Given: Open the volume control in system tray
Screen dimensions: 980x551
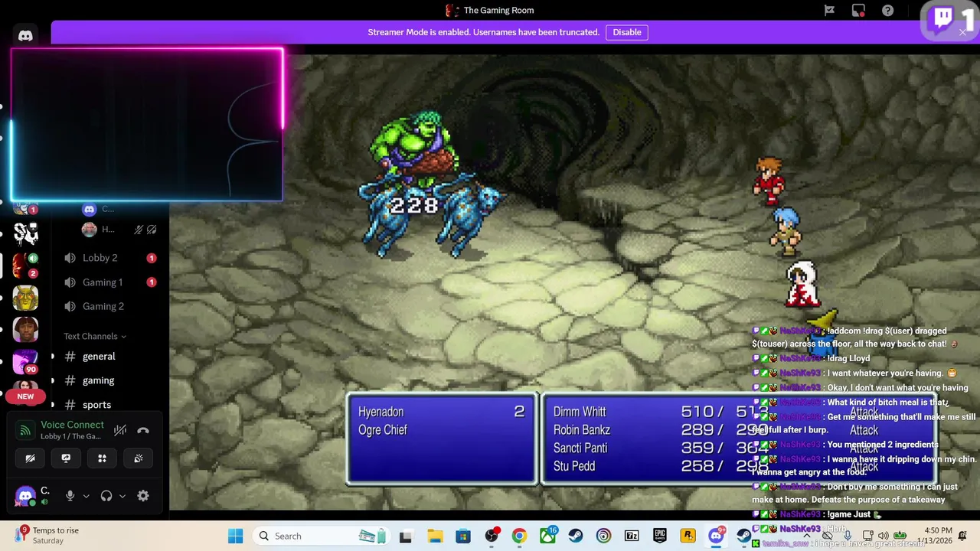Looking at the screenshot, I should (x=883, y=536).
